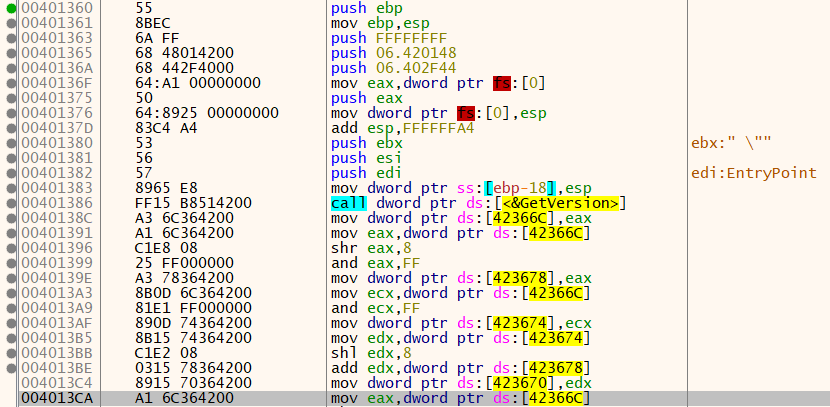
Task: Select the instruction push 06.420148
Action: [394, 53]
